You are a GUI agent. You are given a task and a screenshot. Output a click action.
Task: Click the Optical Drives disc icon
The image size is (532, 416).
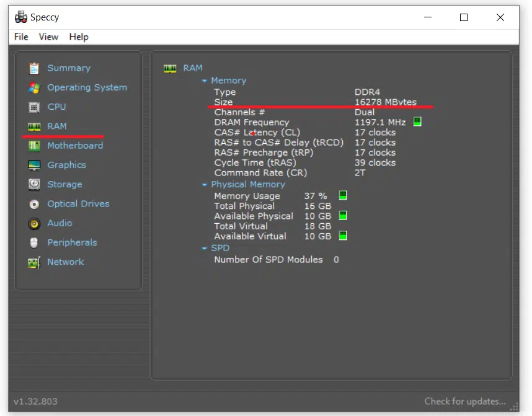click(34, 204)
